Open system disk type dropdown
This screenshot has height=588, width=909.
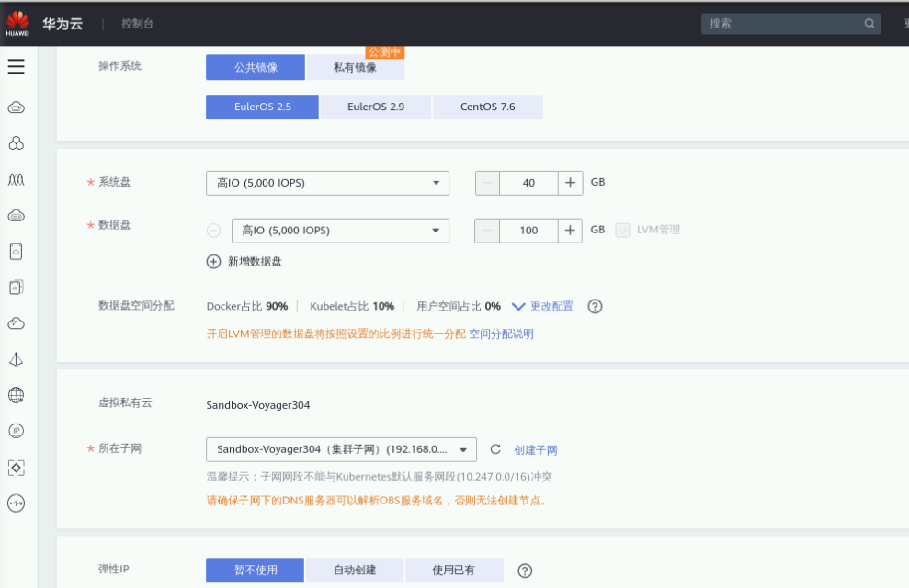(x=327, y=183)
